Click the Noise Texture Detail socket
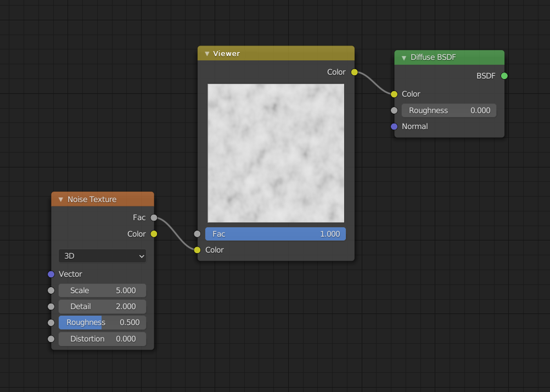Viewport: 550px width, 392px height. tap(51, 306)
